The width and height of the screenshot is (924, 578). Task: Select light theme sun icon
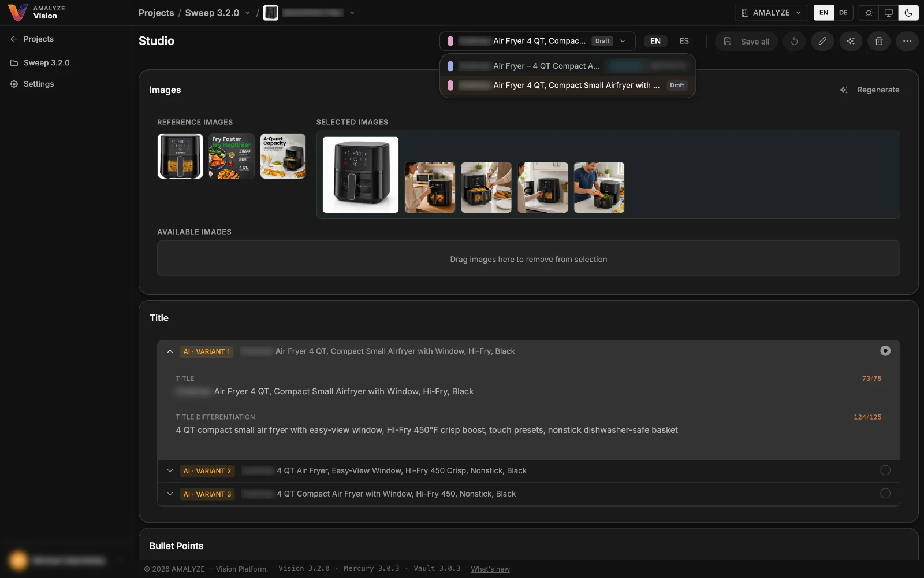pyautogui.click(x=869, y=13)
